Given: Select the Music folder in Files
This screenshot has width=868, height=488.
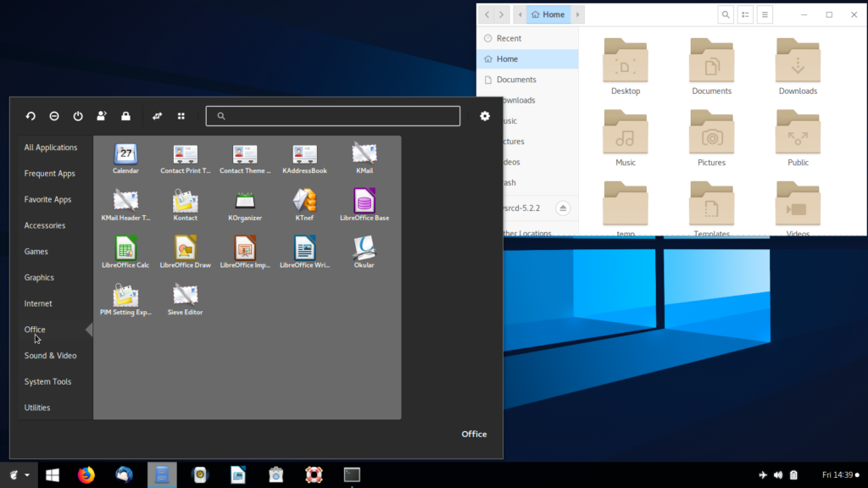Looking at the screenshot, I should click(626, 138).
